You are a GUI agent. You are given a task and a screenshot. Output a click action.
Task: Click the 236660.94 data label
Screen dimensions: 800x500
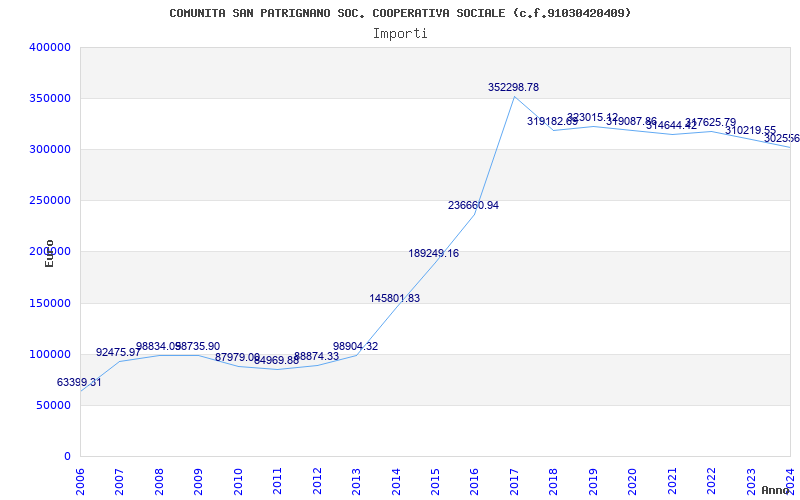(473, 206)
